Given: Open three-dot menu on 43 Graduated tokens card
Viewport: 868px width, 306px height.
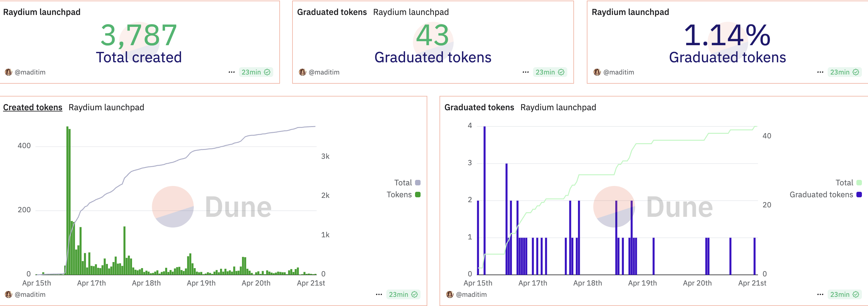Looking at the screenshot, I should pos(525,72).
